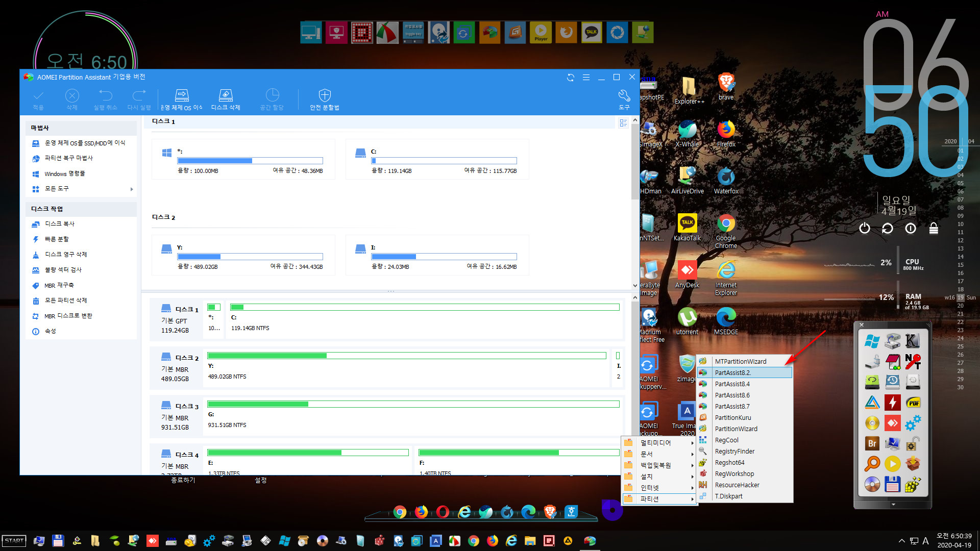Click the 공간 할당 allocate space icon
This screenshot has height=551, width=980.
(272, 99)
